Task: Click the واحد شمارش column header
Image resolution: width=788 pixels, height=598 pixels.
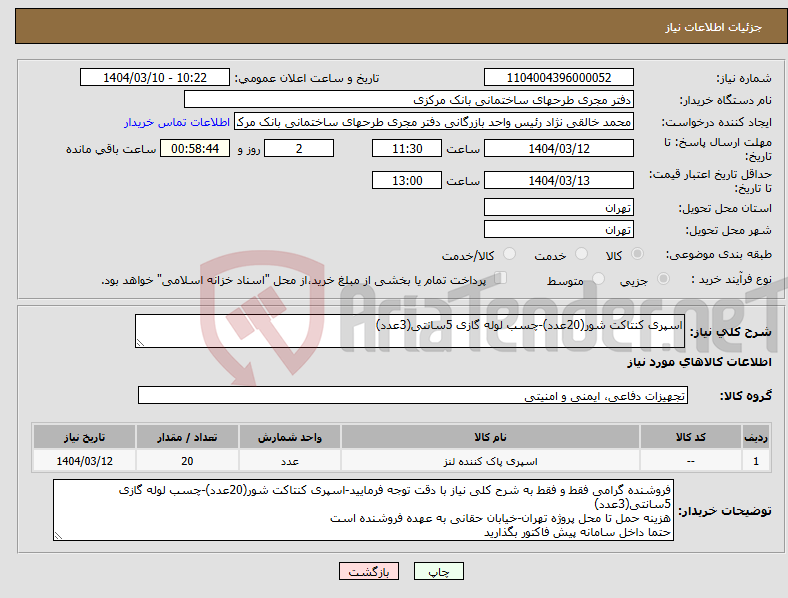Action: click(290, 437)
